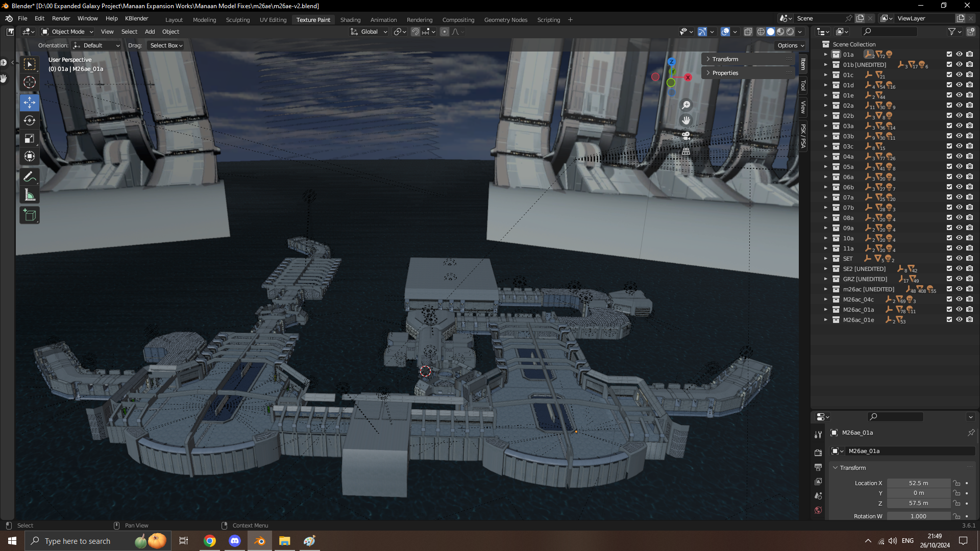Open the Select Box drag dropdown
This screenshot has width=980, height=551.
click(x=166, y=45)
